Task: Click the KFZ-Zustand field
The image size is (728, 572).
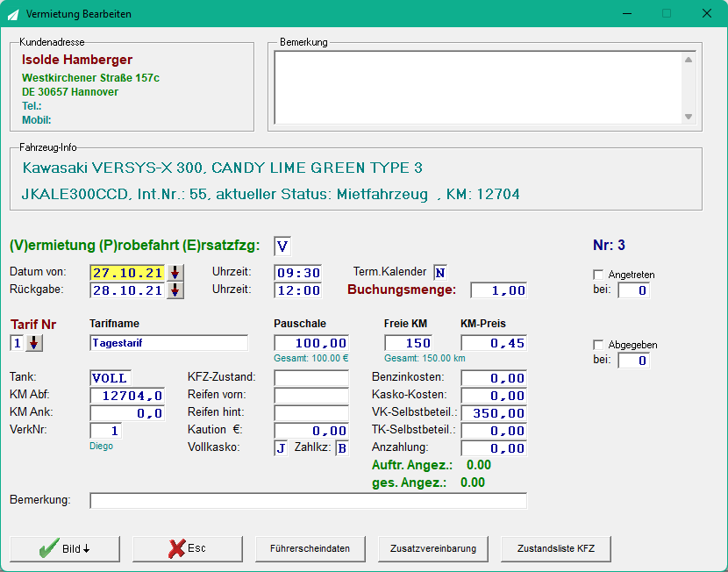Action: tap(311, 378)
